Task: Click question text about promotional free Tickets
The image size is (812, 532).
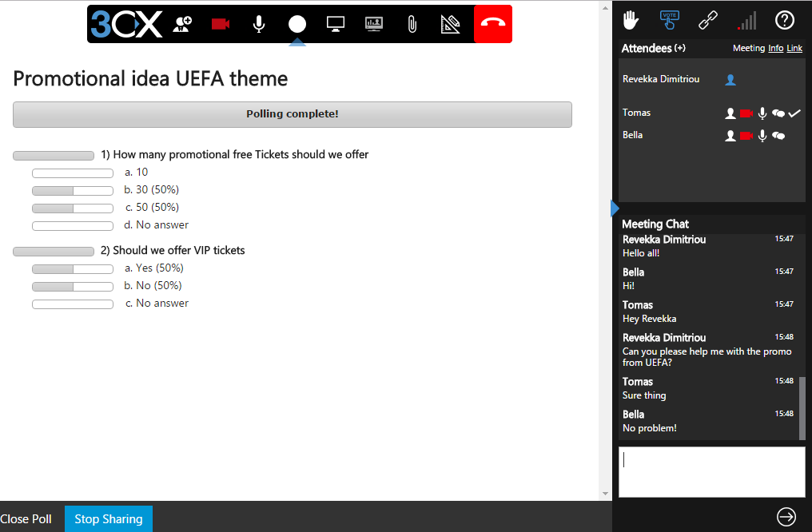Action: click(235, 154)
